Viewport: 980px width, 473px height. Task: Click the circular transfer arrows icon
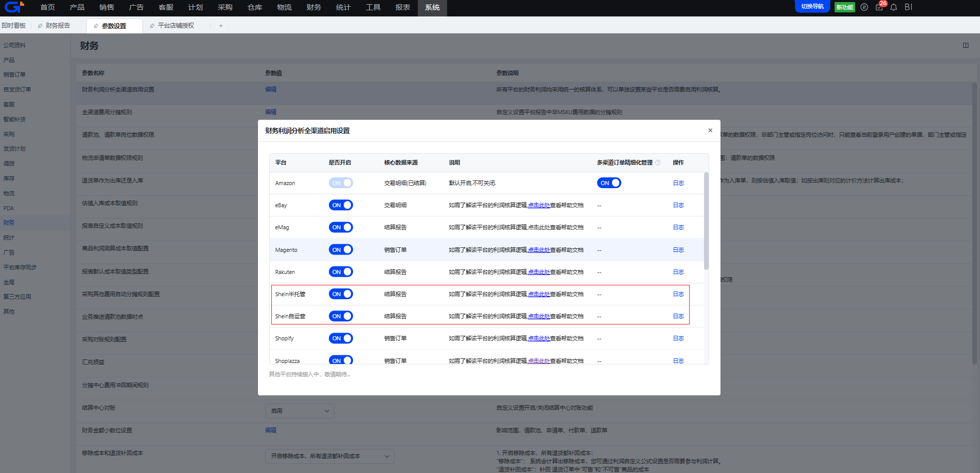click(x=864, y=7)
